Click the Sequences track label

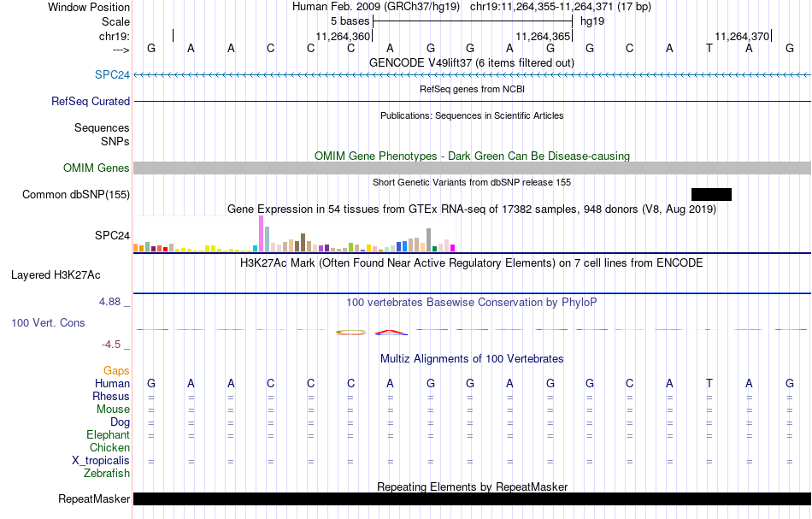pyautogui.click(x=102, y=128)
